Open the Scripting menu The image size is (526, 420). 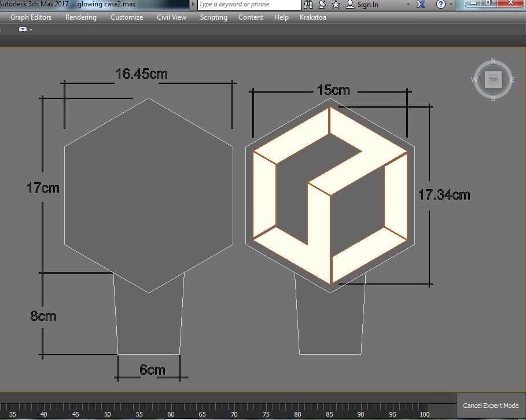click(x=214, y=17)
